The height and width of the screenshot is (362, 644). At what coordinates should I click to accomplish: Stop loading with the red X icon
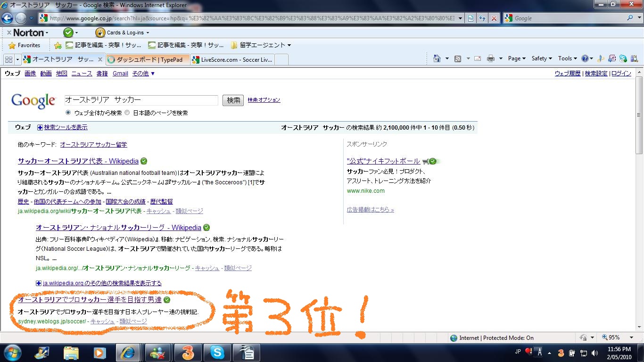(494, 18)
